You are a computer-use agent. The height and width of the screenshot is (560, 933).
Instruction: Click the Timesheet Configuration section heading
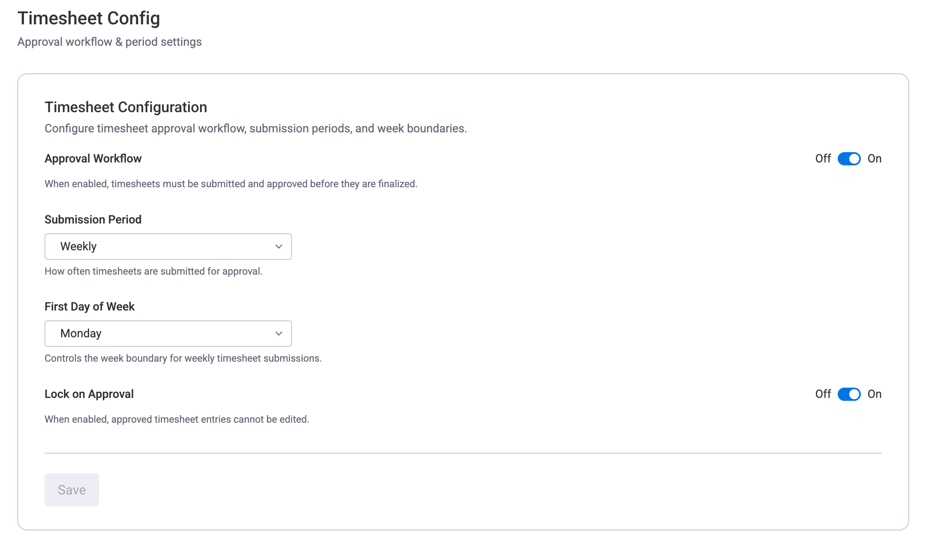click(126, 107)
